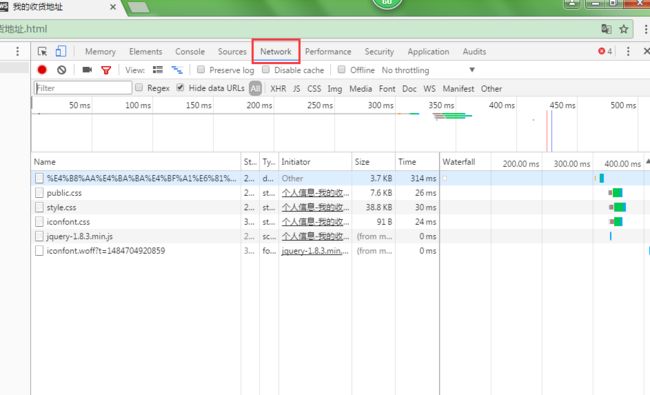
Task: Filter requests by CSS
Action: click(314, 89)
